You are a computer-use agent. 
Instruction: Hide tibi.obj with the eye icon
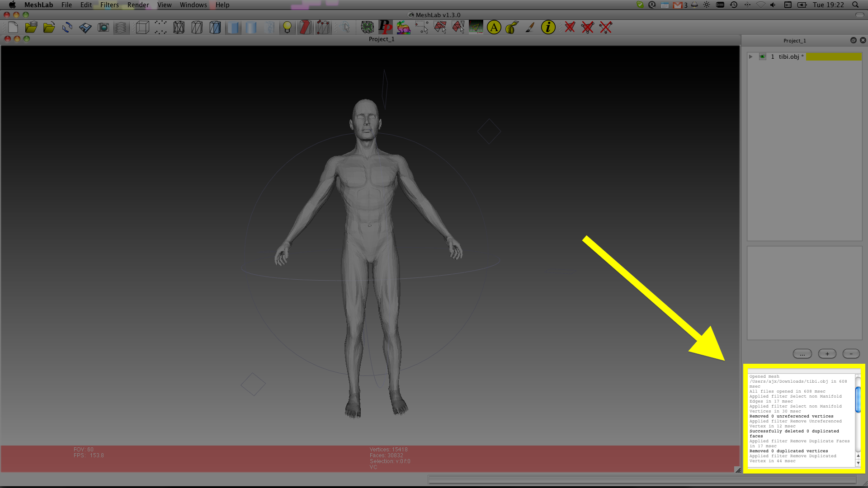(x=763, y=56)
